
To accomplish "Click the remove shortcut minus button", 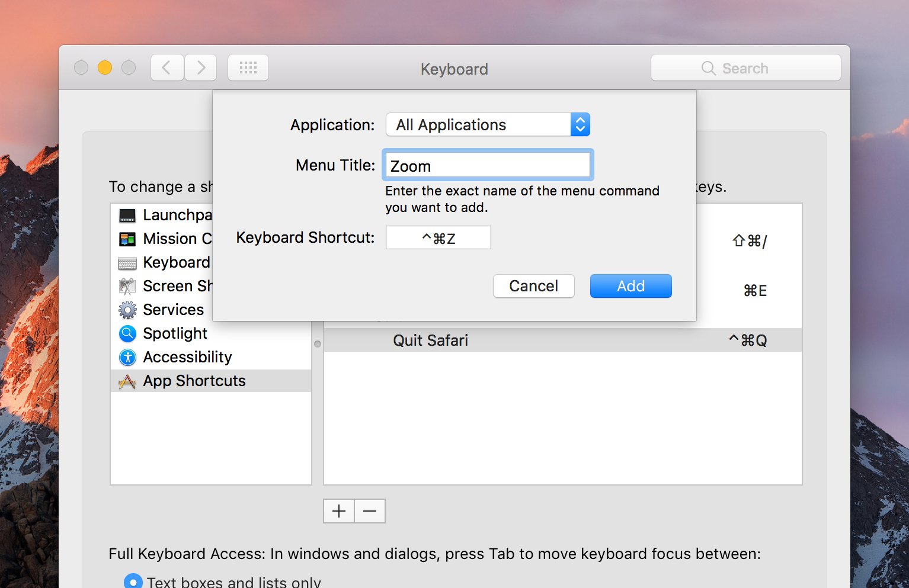I will pyautogui.click(x=369, y=510).
